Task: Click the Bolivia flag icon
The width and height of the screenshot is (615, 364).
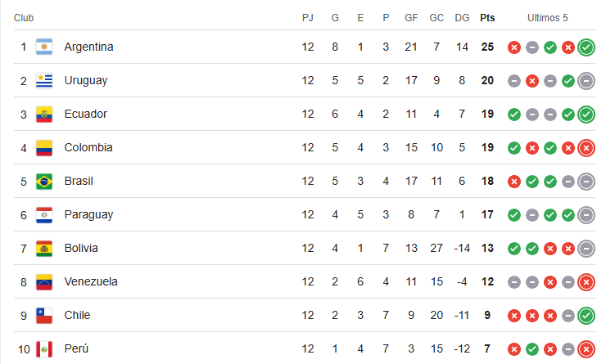Action: 44,249
